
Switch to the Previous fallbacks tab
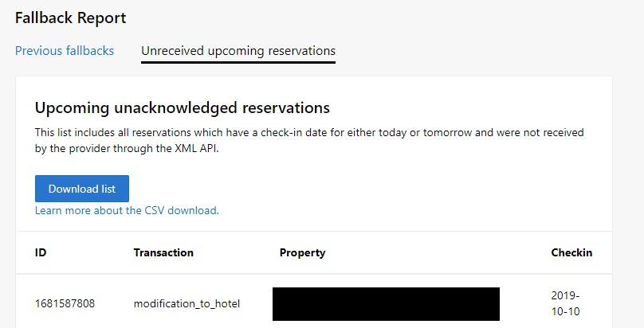pos(65,51)
